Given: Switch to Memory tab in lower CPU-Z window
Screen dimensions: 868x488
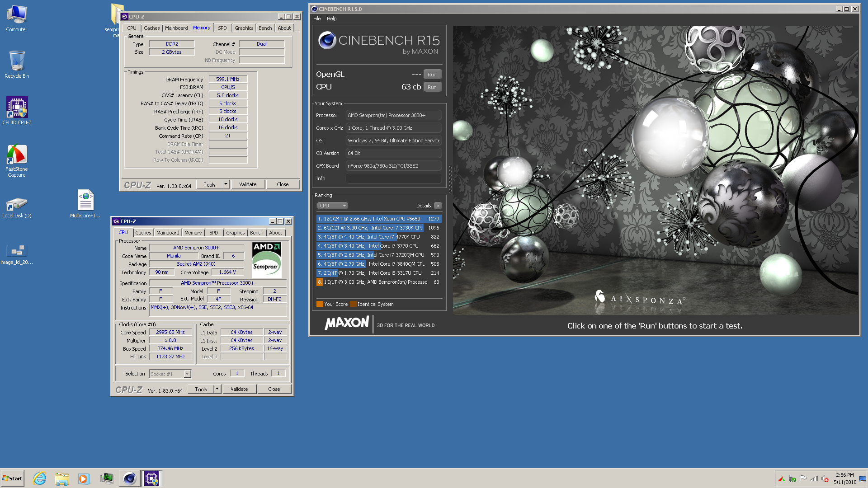Looking at the screenshot, I should coord(193,233).
